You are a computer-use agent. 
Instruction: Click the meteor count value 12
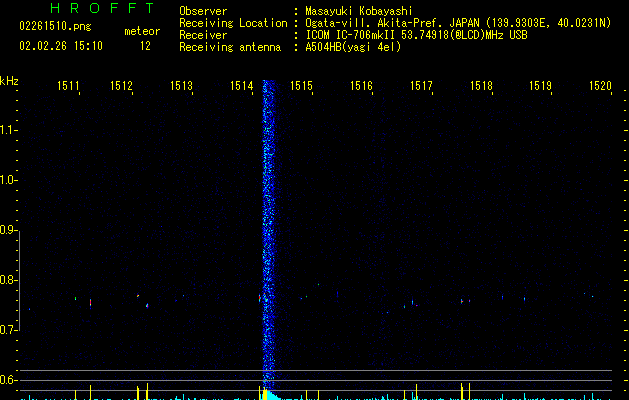click(145, 46)
